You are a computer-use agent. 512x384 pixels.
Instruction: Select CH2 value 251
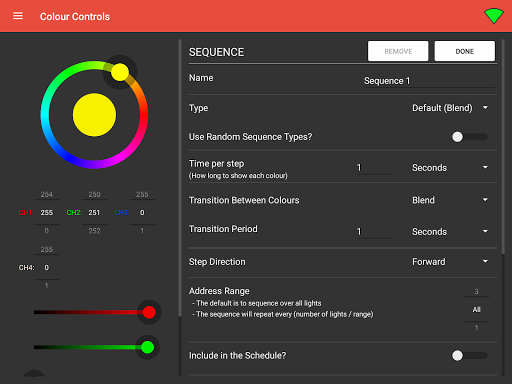click(x=94, y=212)
